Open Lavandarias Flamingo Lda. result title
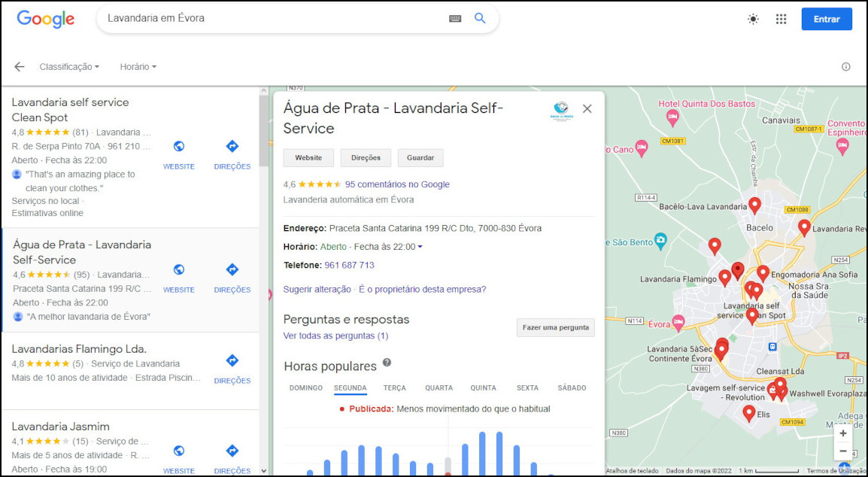This screenshot has width=868, height=477. (79, 349)
